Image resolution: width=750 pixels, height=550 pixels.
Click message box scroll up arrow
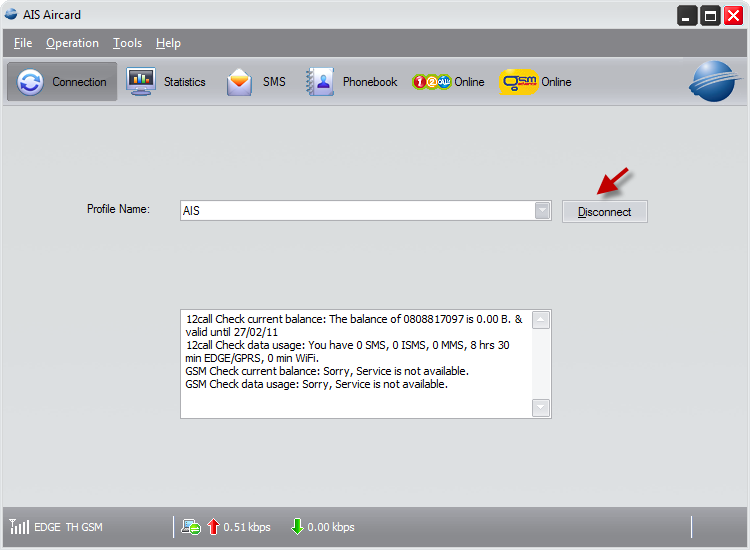point(540,320)
